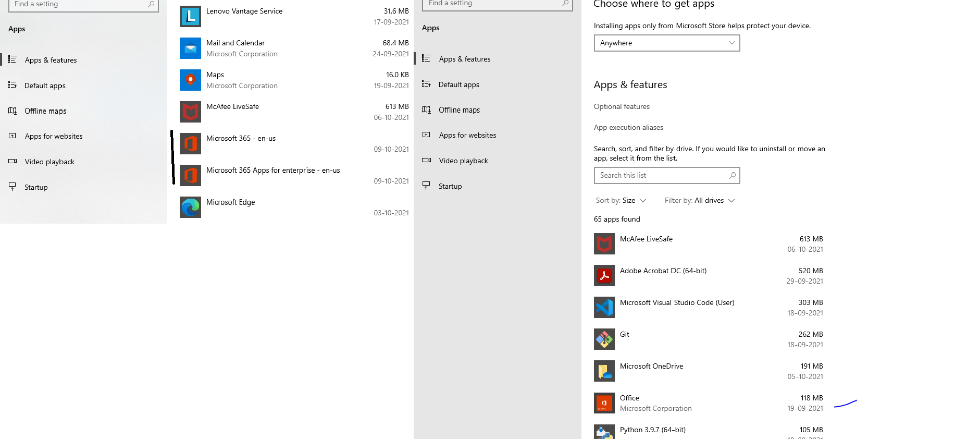Click the Visual Studio Code icon
This screenshot has width=980, height=439.
click(604, 307)
